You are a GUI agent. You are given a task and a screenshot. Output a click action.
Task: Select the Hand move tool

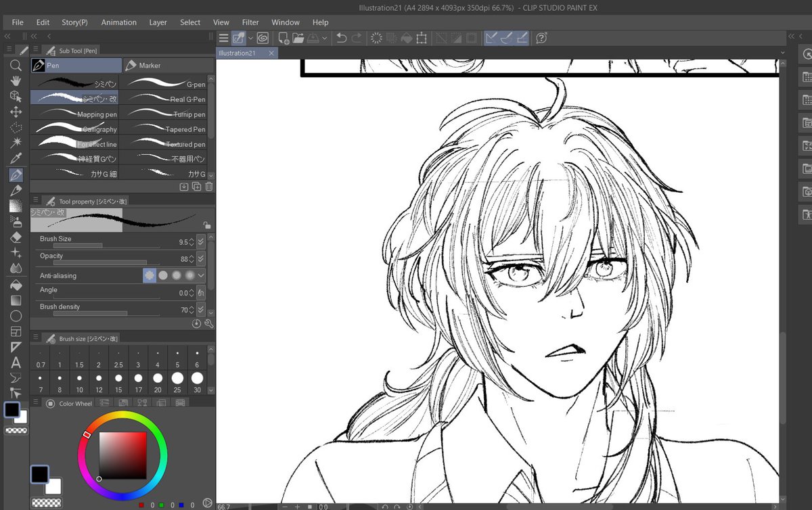tap(16, 81)
